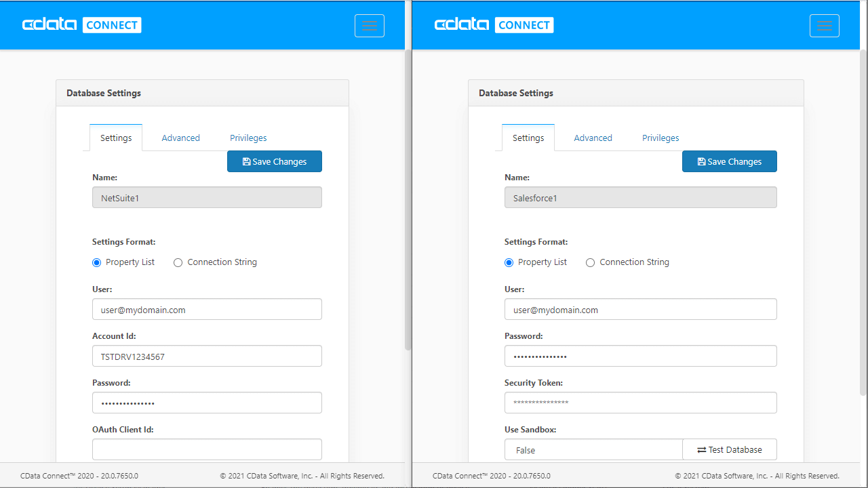Click Settings Format label in Salesforce window
The width and height of the screenshot is (868, 488).
point(536,242)
